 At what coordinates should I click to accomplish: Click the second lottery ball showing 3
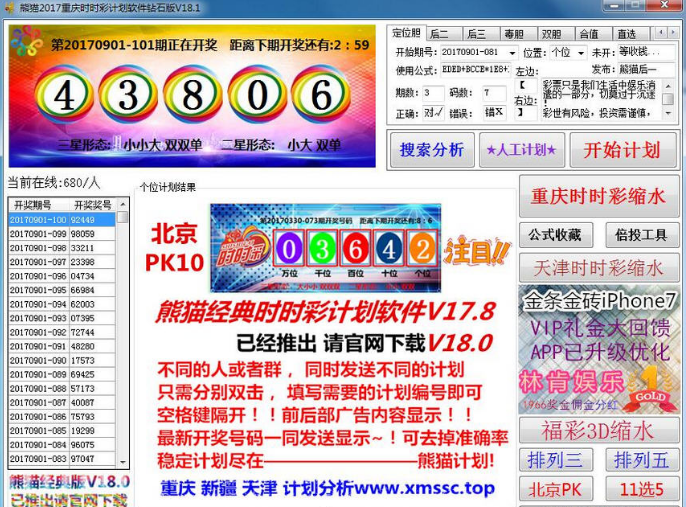[128, 94]
